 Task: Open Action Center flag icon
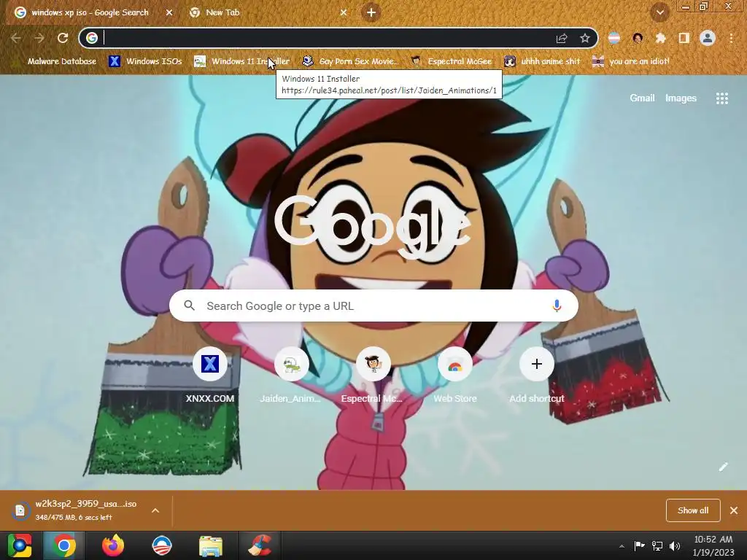tap(639, 546)
